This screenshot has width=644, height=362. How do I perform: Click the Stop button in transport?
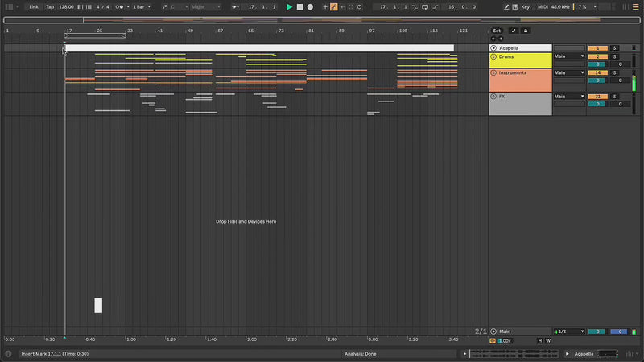coord(299,6)
